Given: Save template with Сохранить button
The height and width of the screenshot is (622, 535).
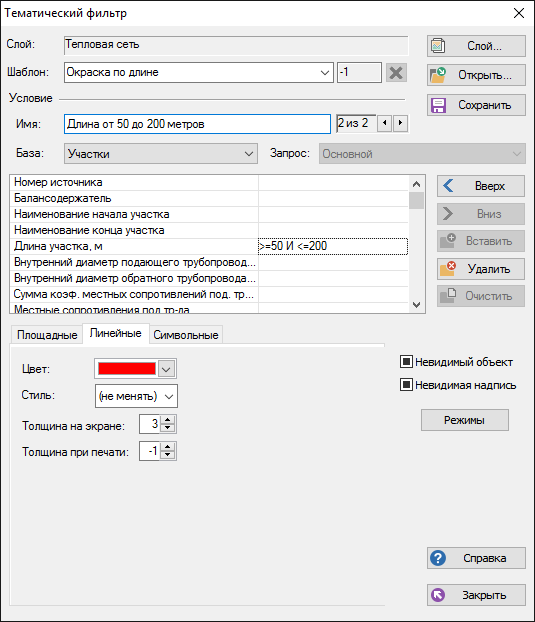Looking at the screenshot, I should [x=476, y=105].
